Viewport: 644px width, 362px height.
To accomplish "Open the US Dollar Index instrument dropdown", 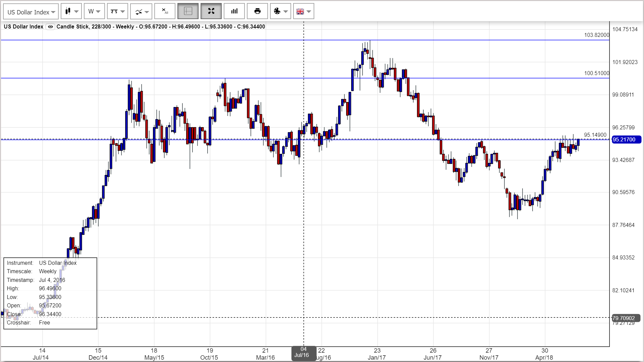I will click(31, 12).
